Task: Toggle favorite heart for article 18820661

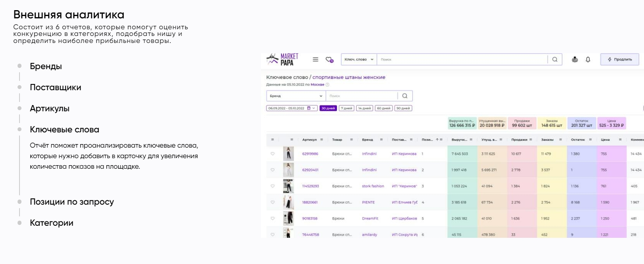Action: coord(273,202)
